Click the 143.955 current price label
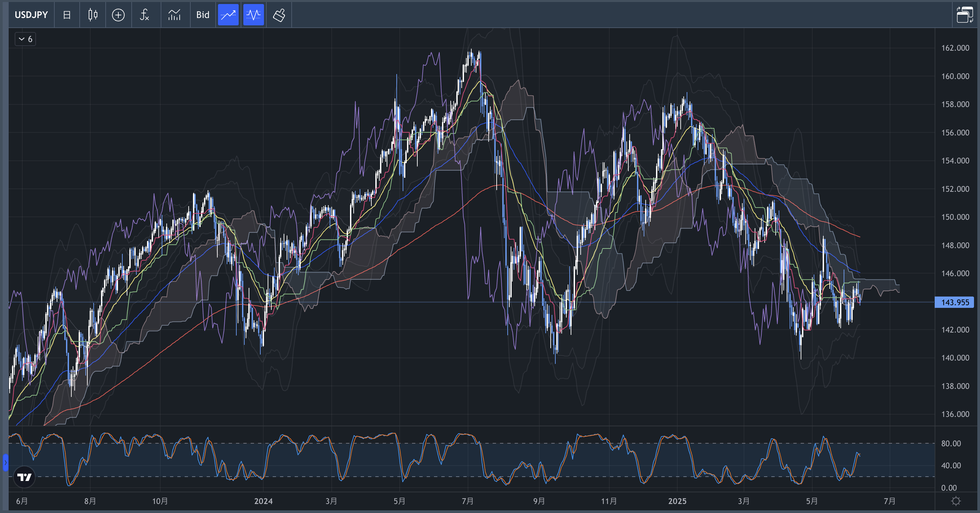The width and height of the screenshot is (980, 513). (955, 302)
